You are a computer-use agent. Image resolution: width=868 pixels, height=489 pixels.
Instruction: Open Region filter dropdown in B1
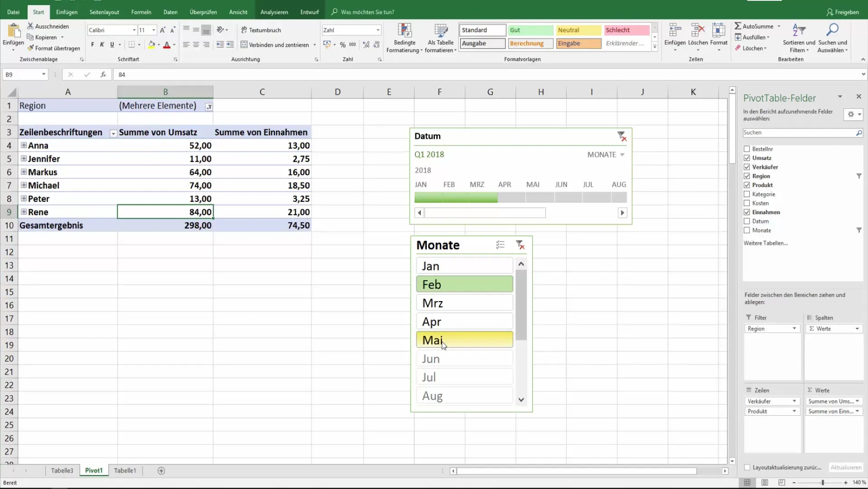click(x=209, y=107)
